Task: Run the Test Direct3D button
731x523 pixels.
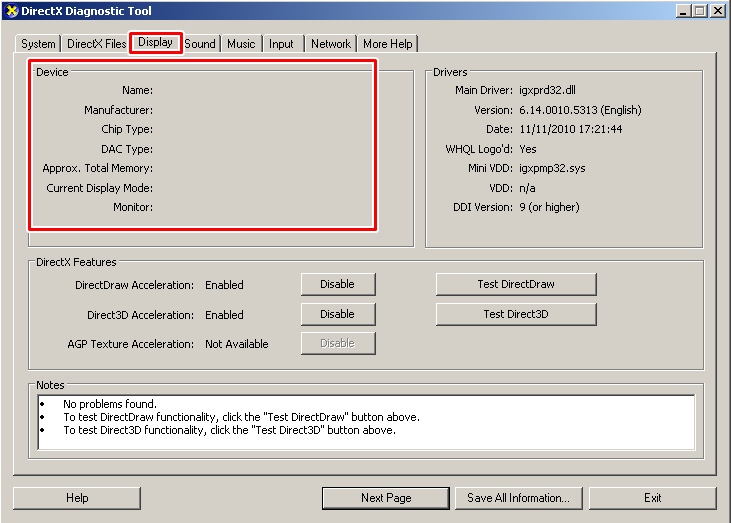Action: [516, 314]
